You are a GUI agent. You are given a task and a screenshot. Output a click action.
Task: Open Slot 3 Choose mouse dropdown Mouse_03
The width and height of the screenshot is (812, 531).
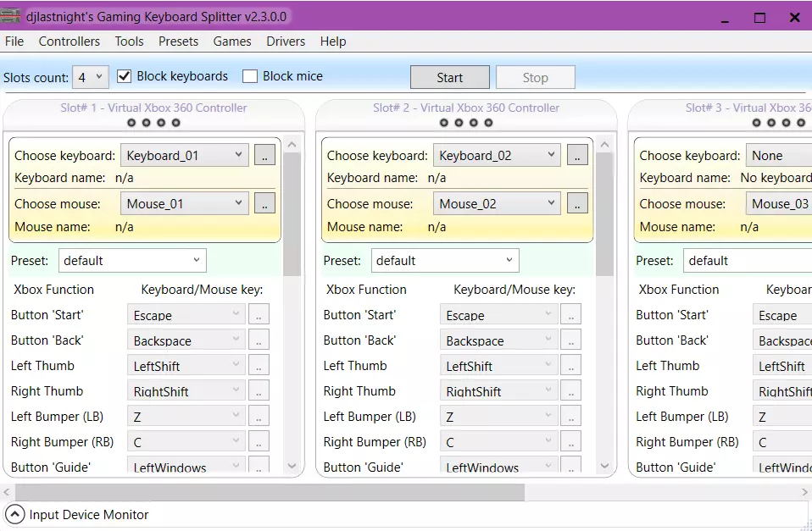[x=779, y=203]
